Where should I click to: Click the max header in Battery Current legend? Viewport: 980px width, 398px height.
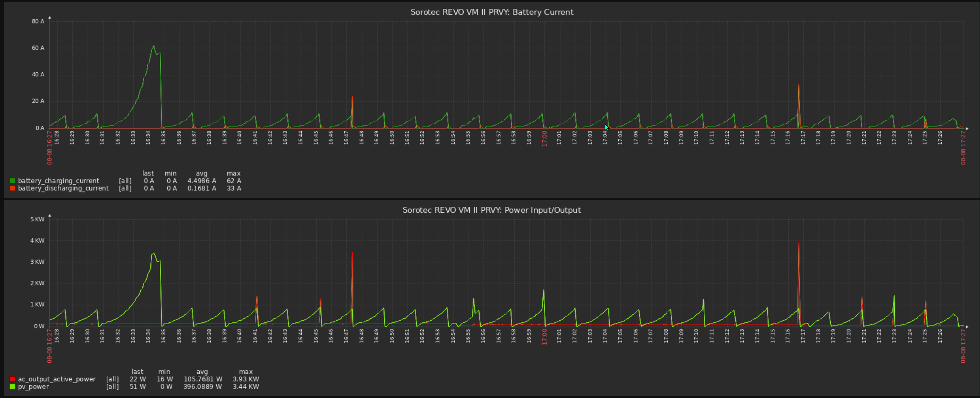pos(234,173)
